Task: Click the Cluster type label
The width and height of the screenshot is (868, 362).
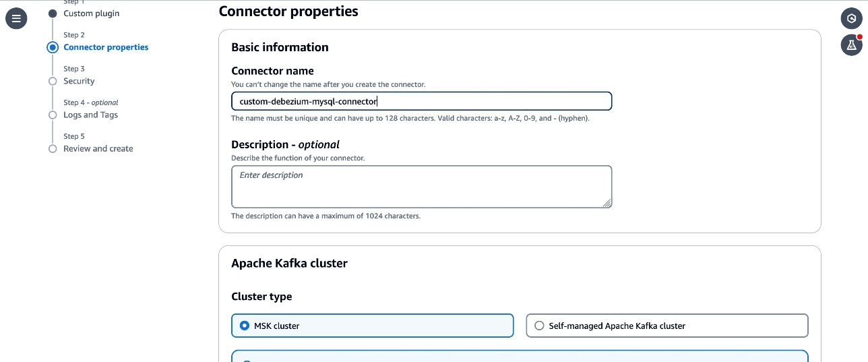Action: coord(261,297)
